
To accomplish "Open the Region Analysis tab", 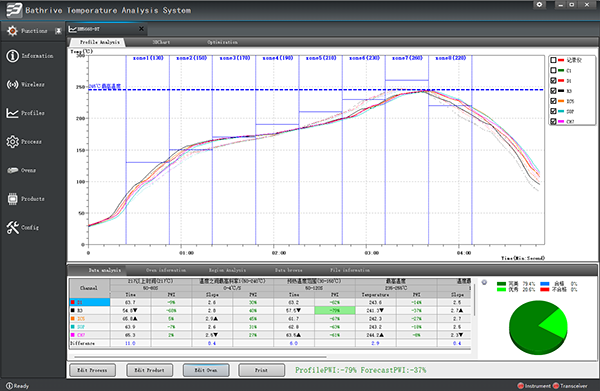I will coord(227,270).
